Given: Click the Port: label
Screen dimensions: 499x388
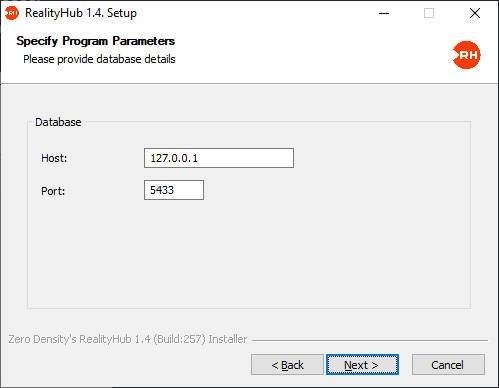Looking at the screenshot, I should pyautogui.click(x=53, y=191).
